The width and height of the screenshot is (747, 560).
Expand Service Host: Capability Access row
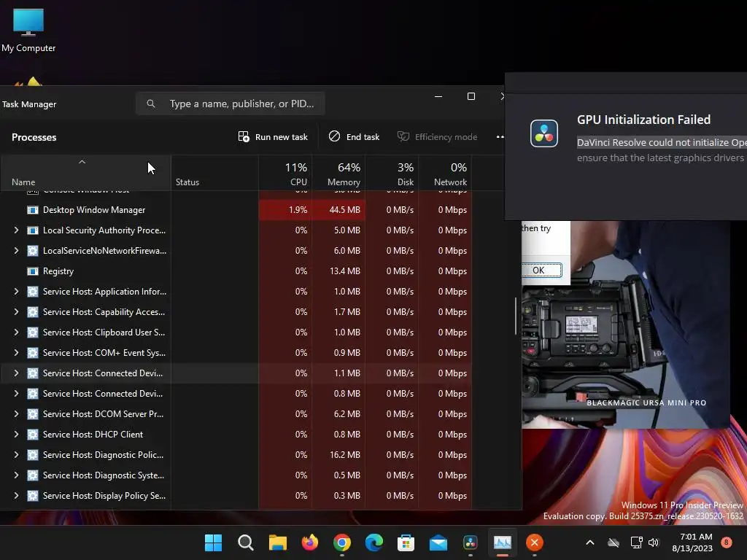16,312
